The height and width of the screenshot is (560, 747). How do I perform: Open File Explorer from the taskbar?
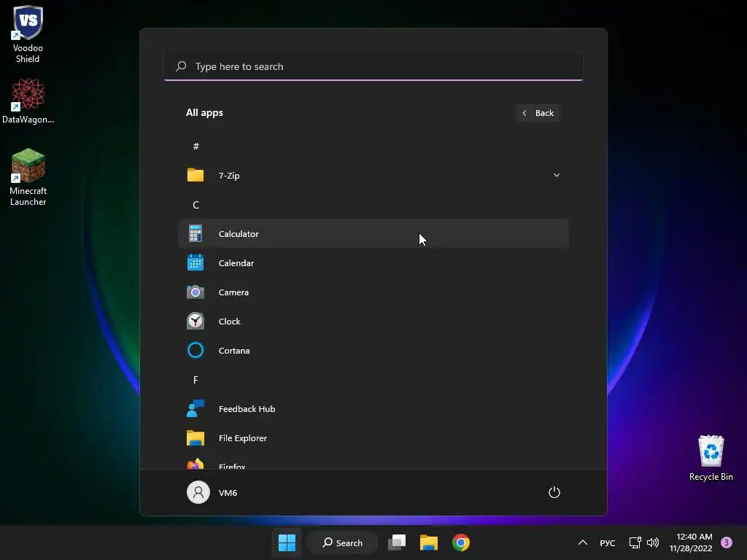coord(429,542)
